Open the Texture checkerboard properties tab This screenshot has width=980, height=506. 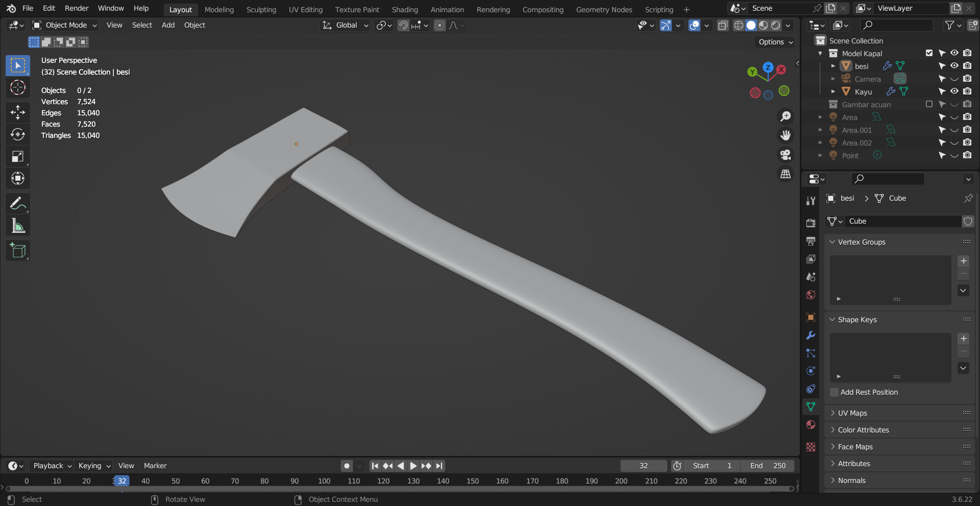tap(811, 447)
